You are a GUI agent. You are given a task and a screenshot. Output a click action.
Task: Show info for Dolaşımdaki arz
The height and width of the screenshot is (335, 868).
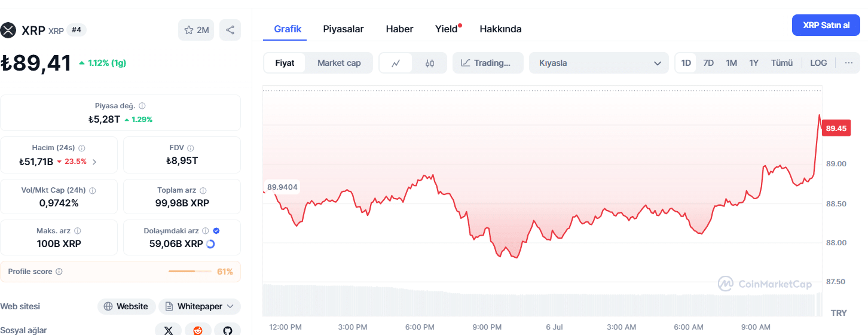coord(206,230)
